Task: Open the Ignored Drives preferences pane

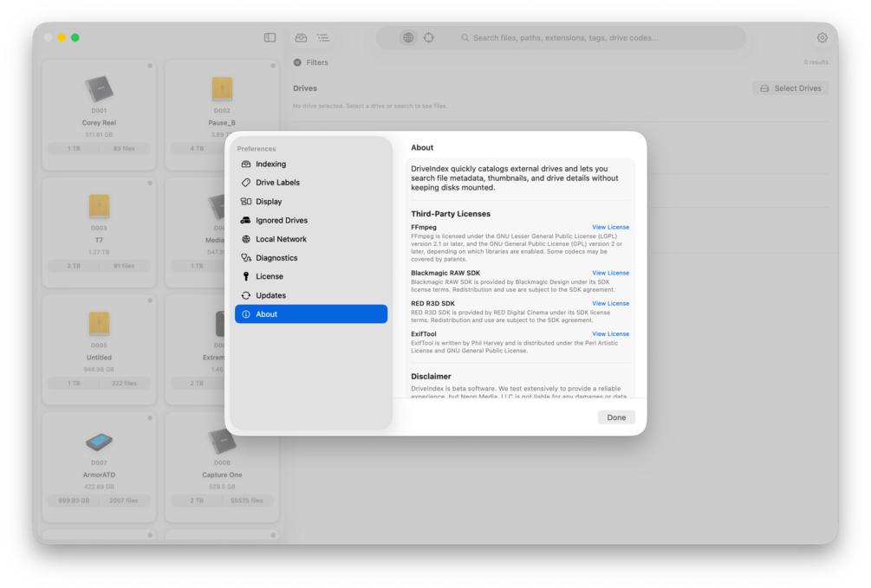Action: click(311, 221)
